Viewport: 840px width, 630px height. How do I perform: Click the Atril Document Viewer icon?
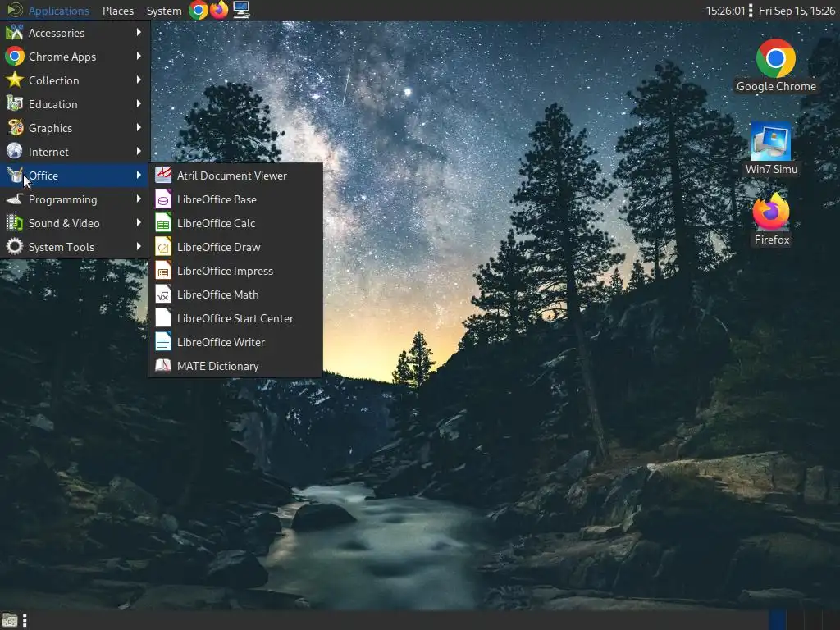tap(163, 176)
